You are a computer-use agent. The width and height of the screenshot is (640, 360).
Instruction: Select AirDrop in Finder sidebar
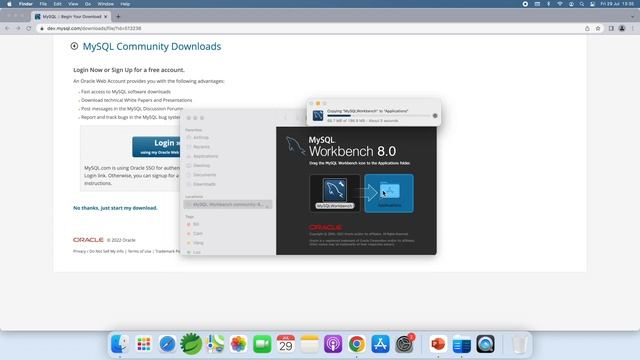pyautogui.click(x=201, y=138)
